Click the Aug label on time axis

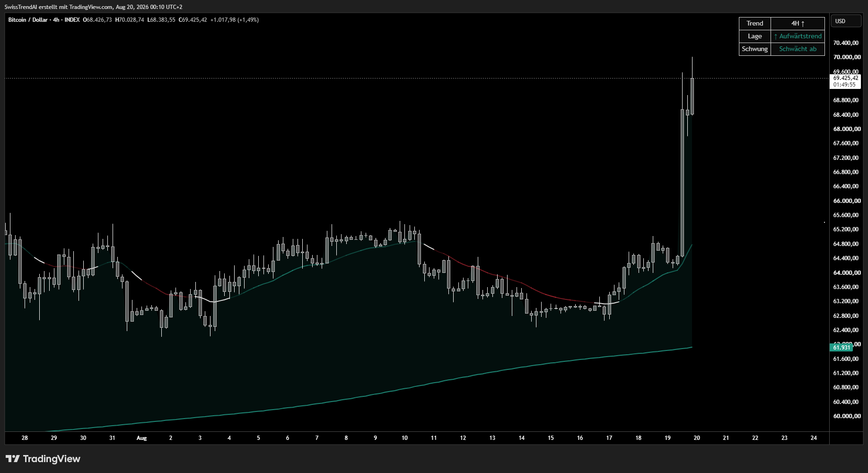pos(141,438)
